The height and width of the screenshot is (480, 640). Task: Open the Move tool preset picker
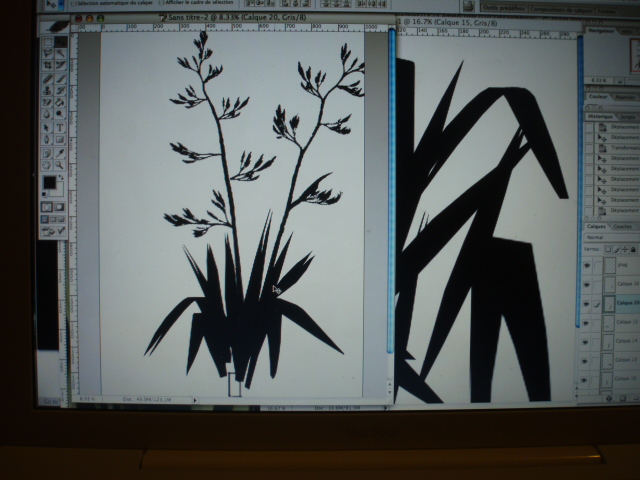(x=62, y=5)
